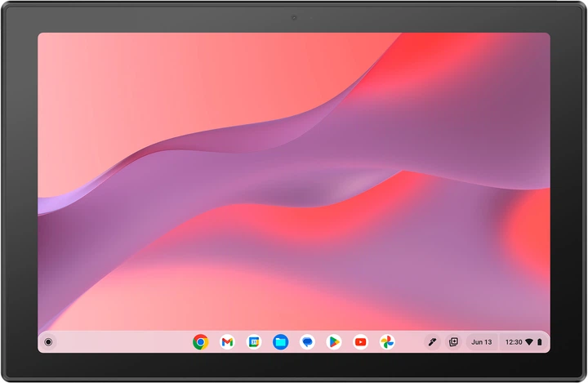
Task: Open the Files app
Action: (x=280, y=342)
